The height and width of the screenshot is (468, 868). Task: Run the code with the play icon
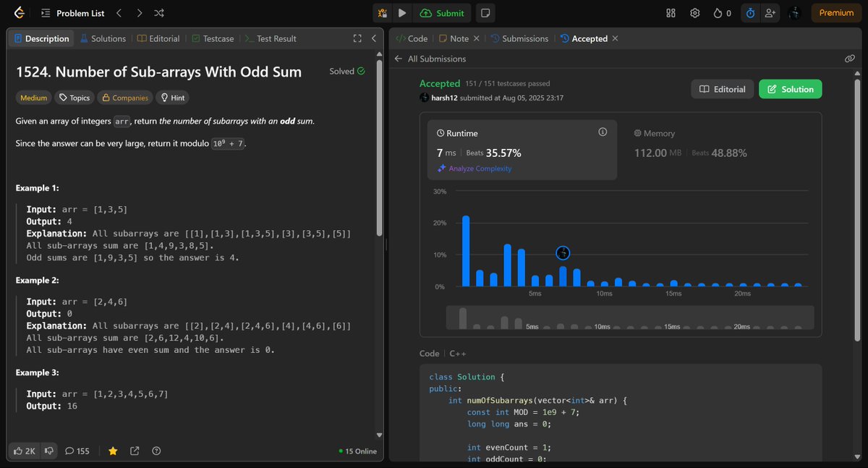tap(402, 12)
